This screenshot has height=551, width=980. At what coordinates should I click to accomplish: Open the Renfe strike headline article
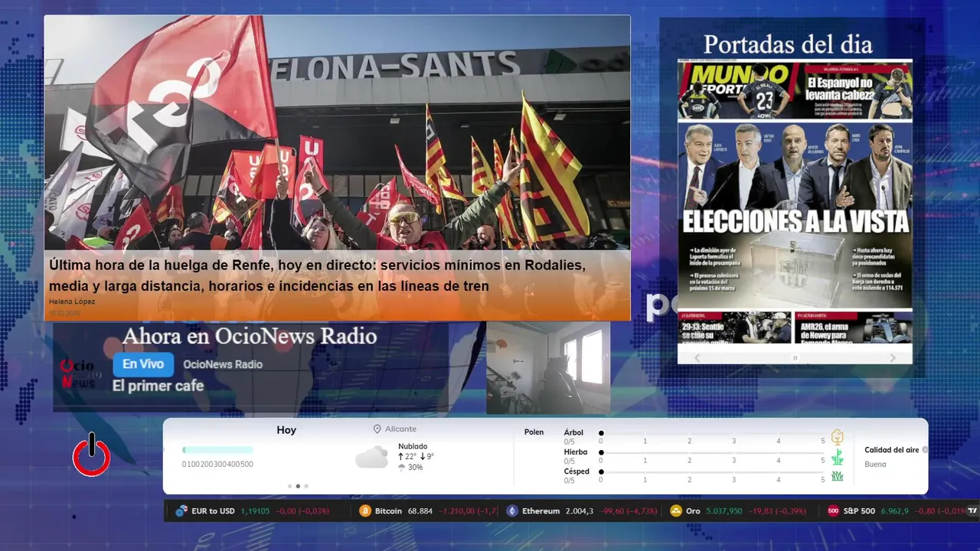point(317,275)
